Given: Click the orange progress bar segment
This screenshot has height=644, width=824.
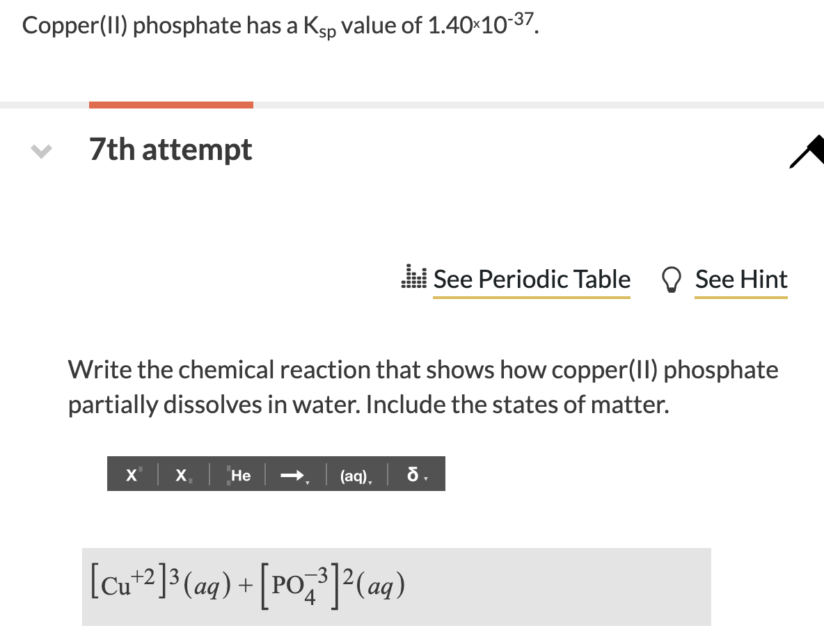Looking at the screenshot, I should click(x=171, y=104).
